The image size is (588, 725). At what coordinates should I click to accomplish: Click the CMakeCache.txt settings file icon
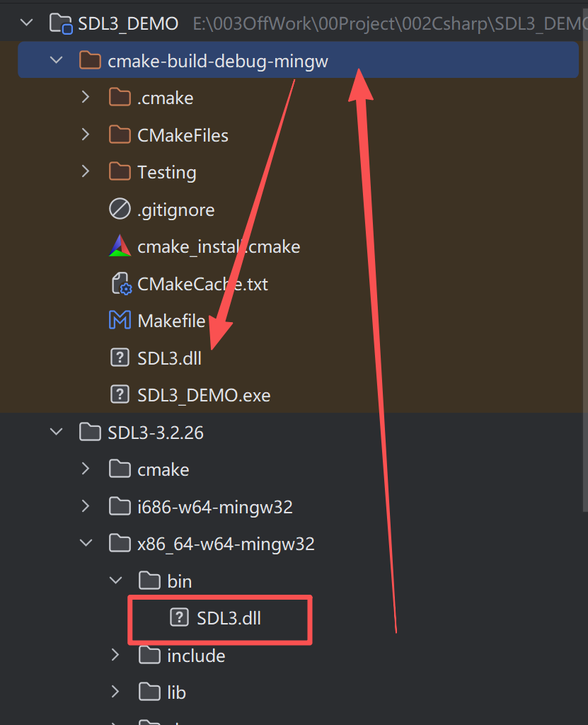122,283
